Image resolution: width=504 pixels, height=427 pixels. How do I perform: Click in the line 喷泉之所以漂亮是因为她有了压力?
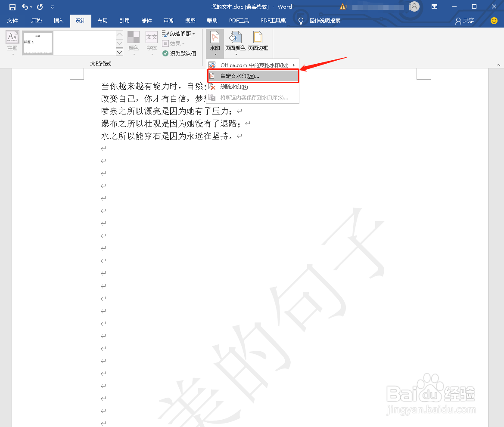pyautogui.click(x=167, y=111)
